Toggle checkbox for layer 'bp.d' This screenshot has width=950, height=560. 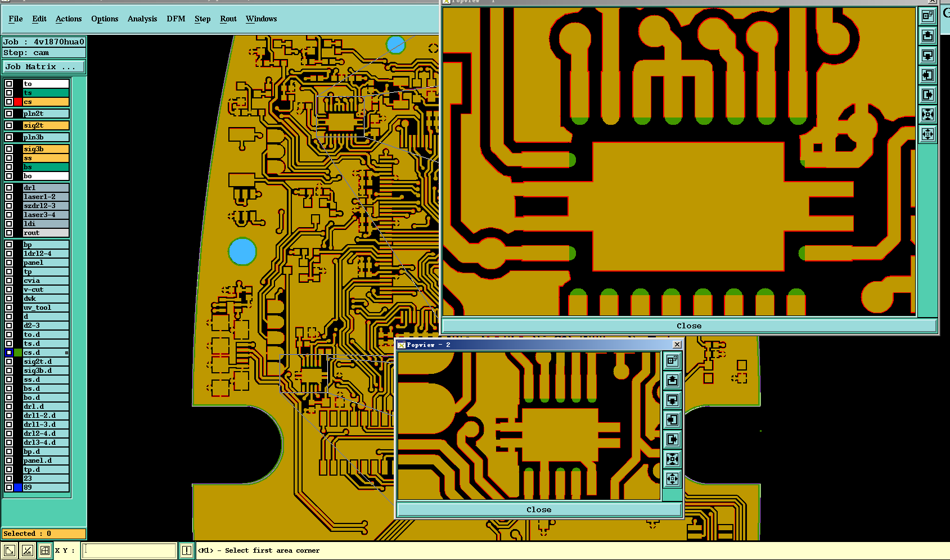9,451
